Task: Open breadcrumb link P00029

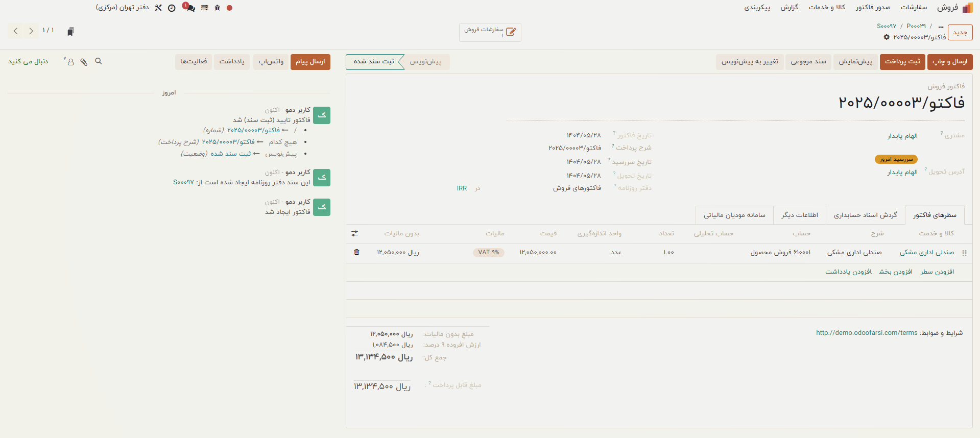Action: [916, 26]
